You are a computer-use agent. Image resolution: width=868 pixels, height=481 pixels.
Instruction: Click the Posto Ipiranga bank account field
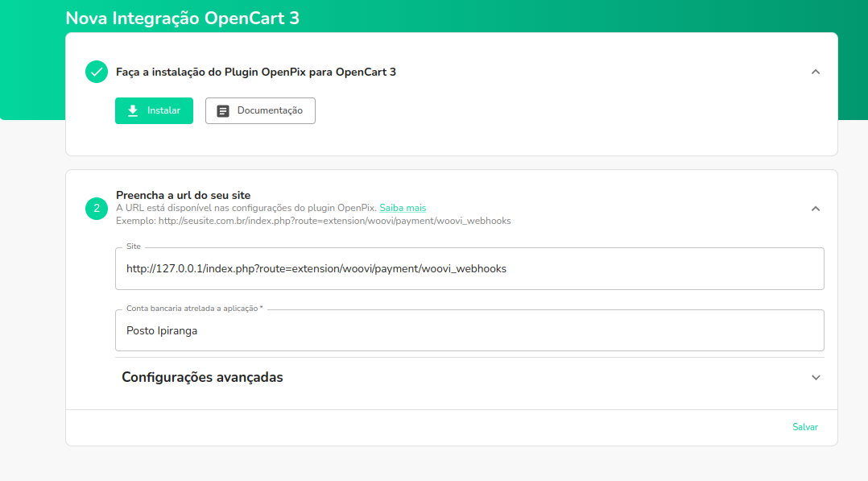(x=469, y=330)
